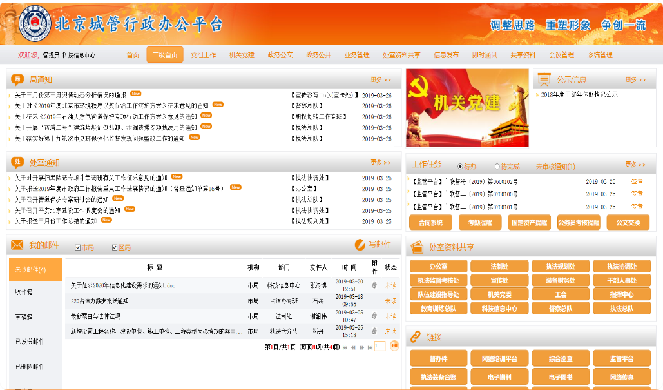Click the 局通知 speech bubble icon
The height and width of the screenshot is (390, 663).
coord(17,79)
